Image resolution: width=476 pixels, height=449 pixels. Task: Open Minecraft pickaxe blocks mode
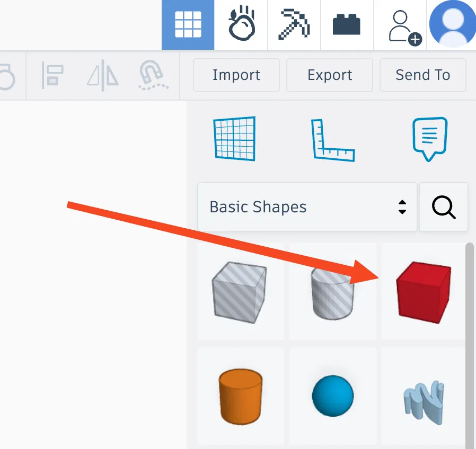pyautogui.click(x=294, y=24)
